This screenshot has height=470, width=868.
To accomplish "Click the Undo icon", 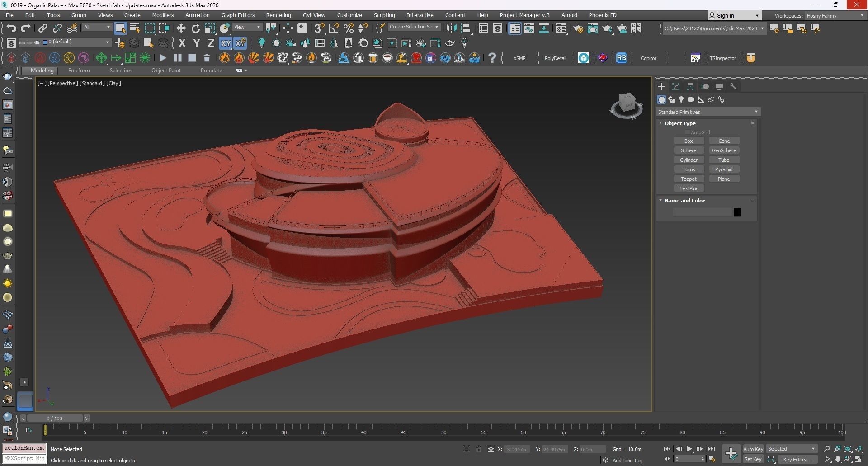I will pyautogui.click(x=11, y=28).
